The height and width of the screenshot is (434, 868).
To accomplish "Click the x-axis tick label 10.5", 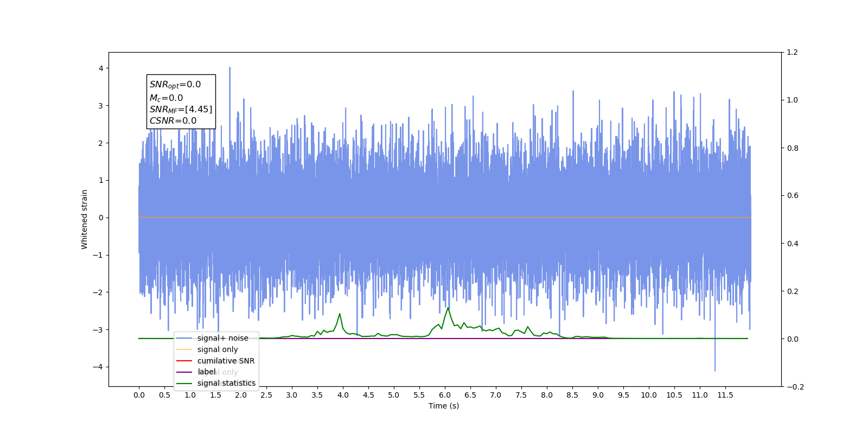I will tap(674, 395).
